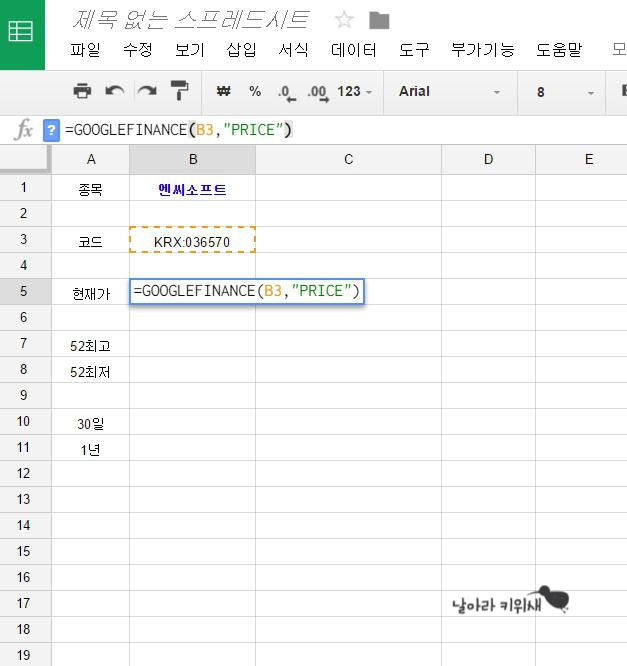
Task: Open the 파일 menu
Action: point(85,50)
